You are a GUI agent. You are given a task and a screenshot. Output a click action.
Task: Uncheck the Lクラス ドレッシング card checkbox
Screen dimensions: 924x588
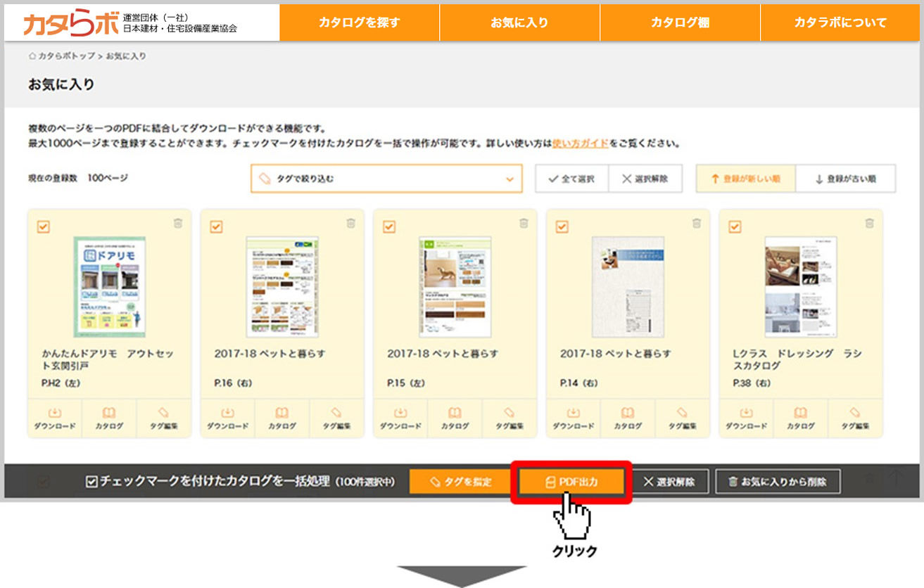735,226
